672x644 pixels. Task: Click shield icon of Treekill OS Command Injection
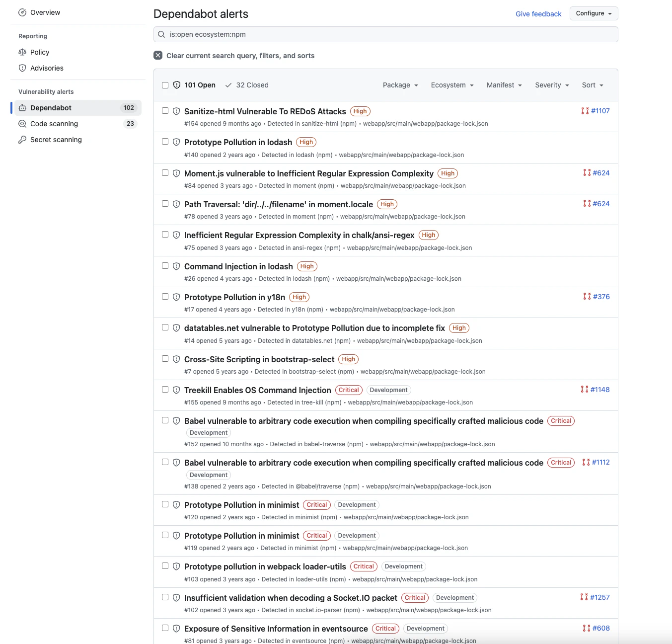176,390
